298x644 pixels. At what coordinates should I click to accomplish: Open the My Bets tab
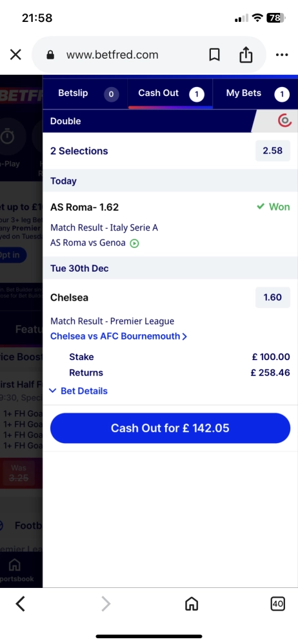pos(255,93)
